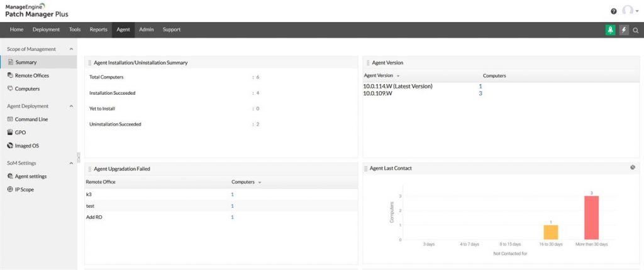Click the Command Line sidebar icon

click(10, 119)
